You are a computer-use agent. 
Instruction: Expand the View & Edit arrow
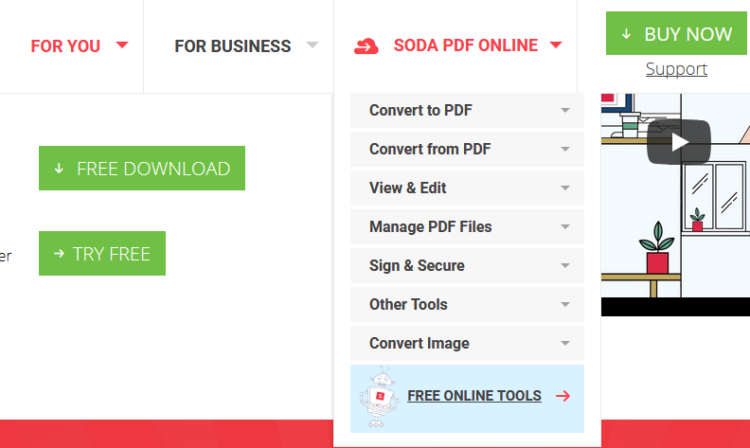[565, 188]
